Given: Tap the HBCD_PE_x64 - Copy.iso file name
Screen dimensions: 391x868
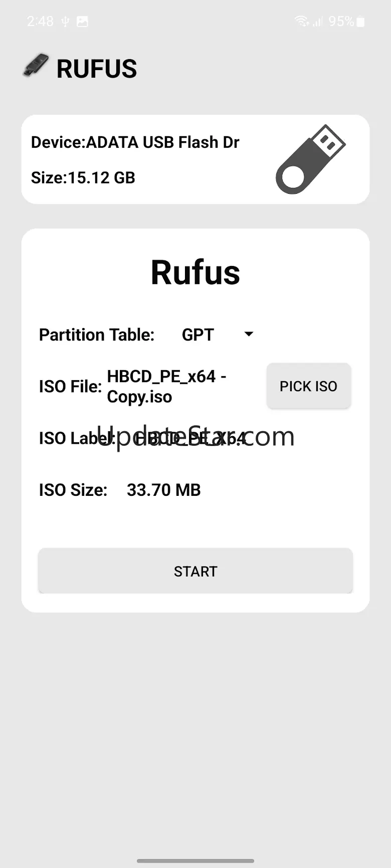Looking at the screenshot, I should pos(166,386).
